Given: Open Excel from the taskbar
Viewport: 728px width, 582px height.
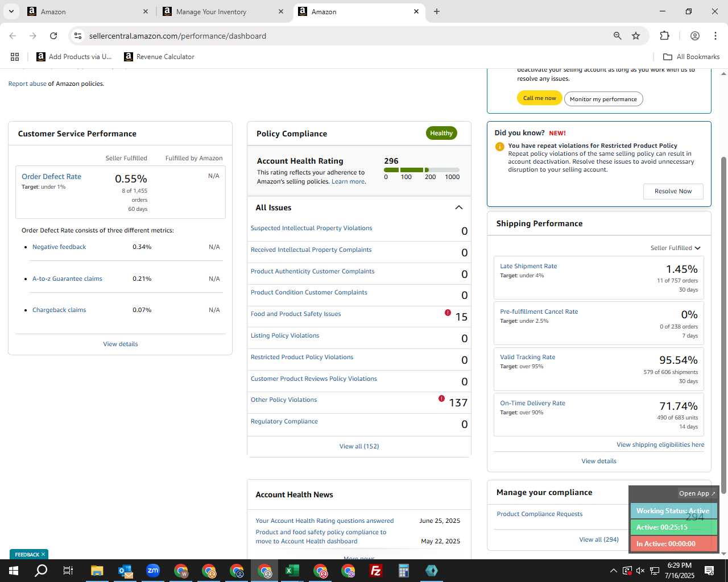Looking at the screenshot, I should coord(292,571).
